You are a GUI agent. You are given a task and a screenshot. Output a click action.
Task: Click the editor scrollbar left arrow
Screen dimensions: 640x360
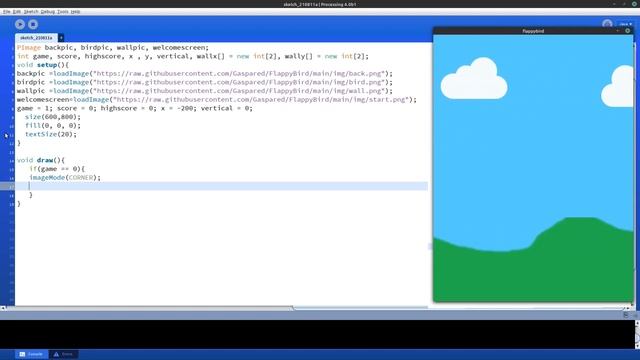3,308
